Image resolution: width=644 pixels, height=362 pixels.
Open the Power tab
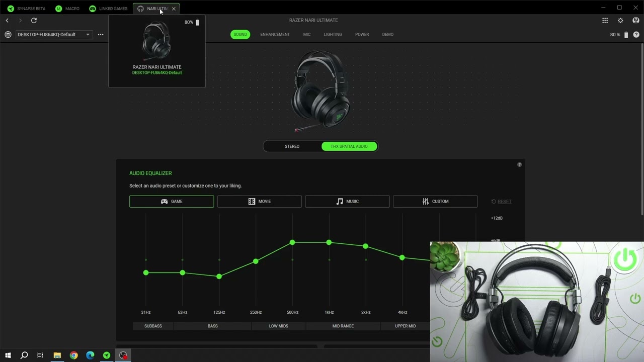point(362,35)
